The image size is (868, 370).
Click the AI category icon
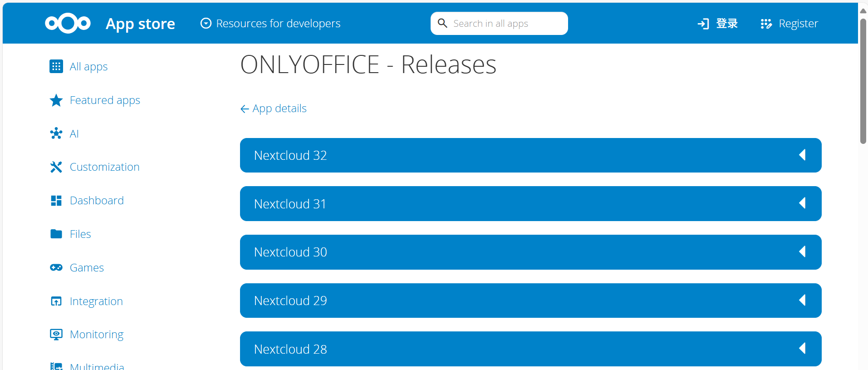[56, 133]
